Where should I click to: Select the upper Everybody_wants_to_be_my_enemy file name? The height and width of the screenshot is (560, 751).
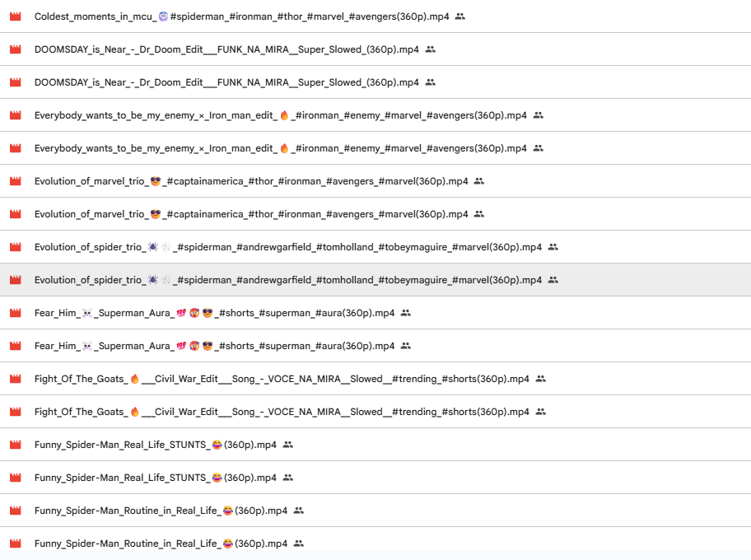pyautogui.click(x=280, y=115)
